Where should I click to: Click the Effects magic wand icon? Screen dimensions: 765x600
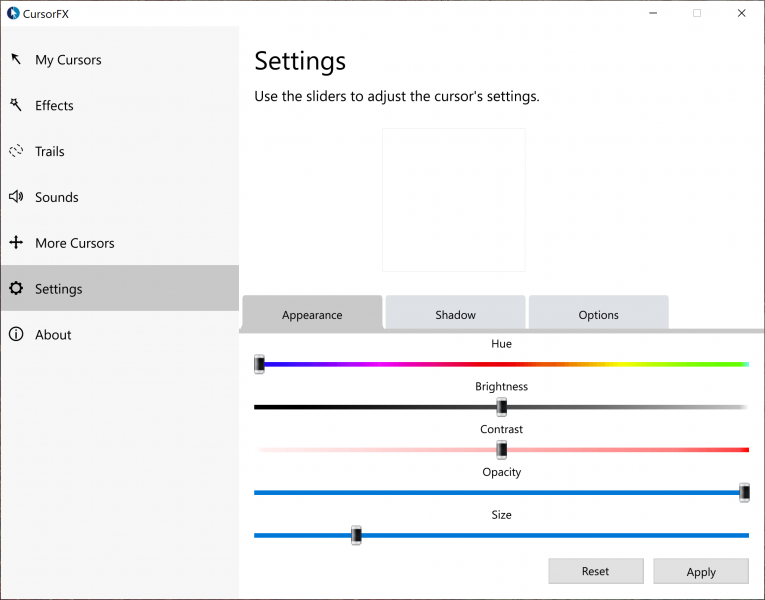(16, 105)
